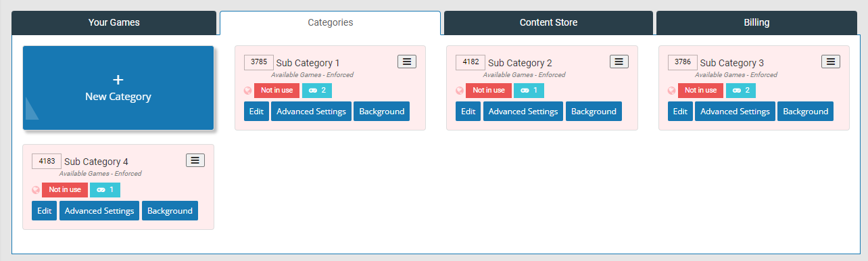Click the order number field showing 3785
The image size is (868, 261).
pos(259,62)
